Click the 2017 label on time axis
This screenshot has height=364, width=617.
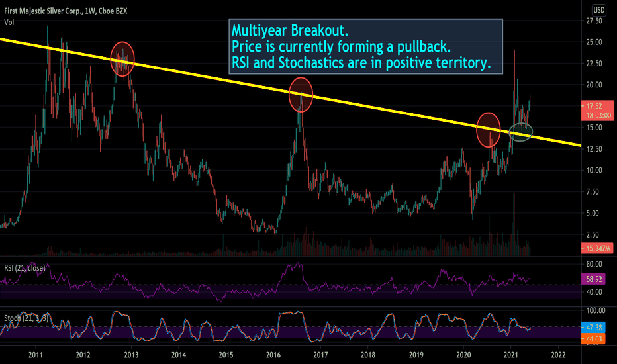pos(320,355)
